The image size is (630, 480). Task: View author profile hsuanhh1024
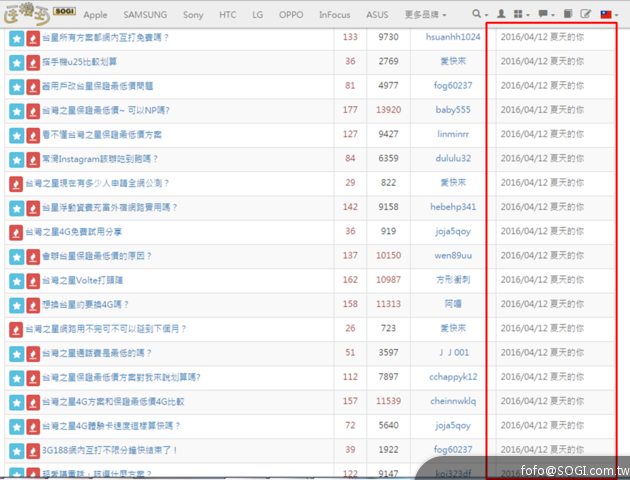pos(453,37)
